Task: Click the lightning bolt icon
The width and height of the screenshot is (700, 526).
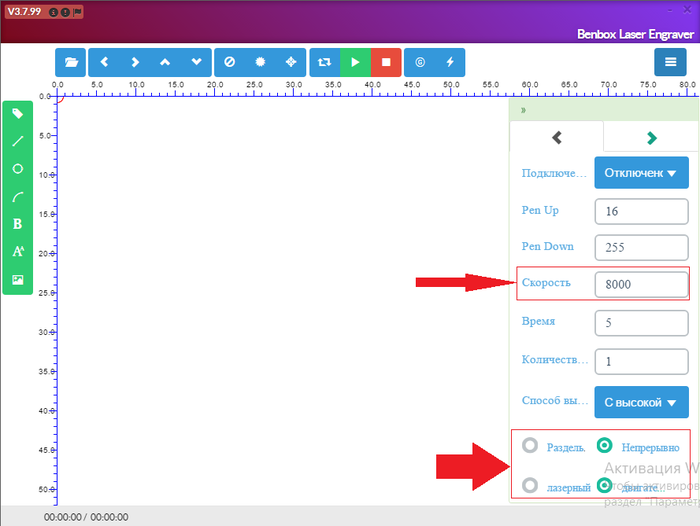Action: coord(449,62)
